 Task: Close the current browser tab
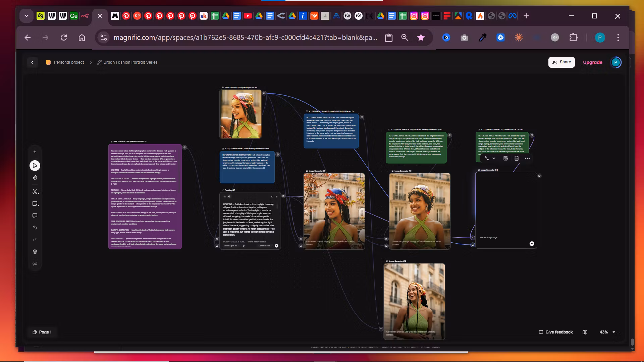100,16
